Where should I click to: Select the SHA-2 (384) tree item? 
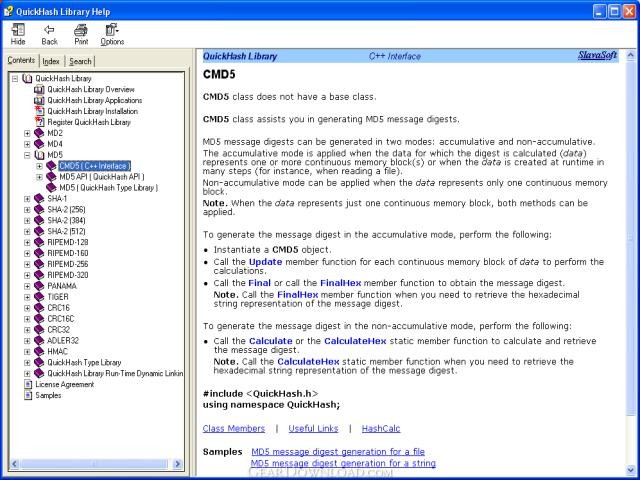click(x=66, y=220)
